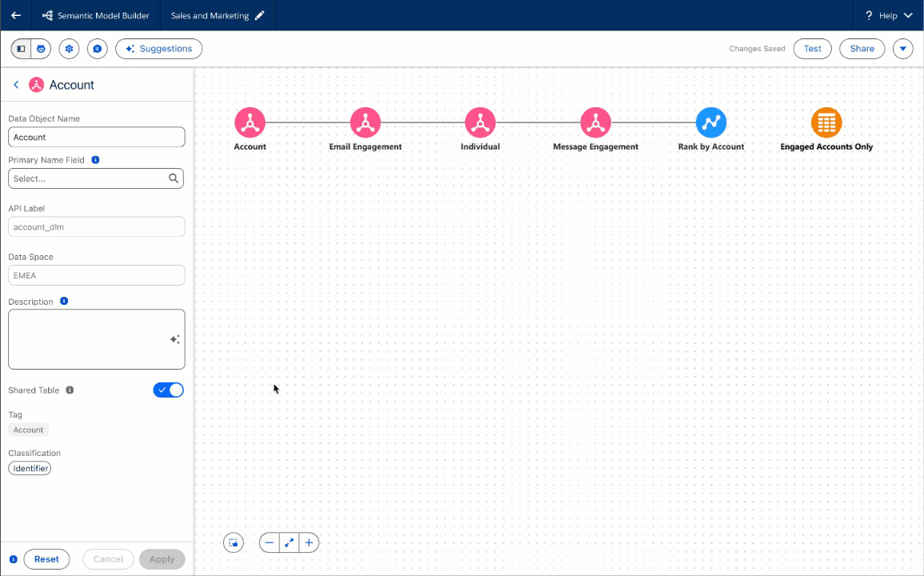
Task: Click the Test button
Action: click(812, 49)
